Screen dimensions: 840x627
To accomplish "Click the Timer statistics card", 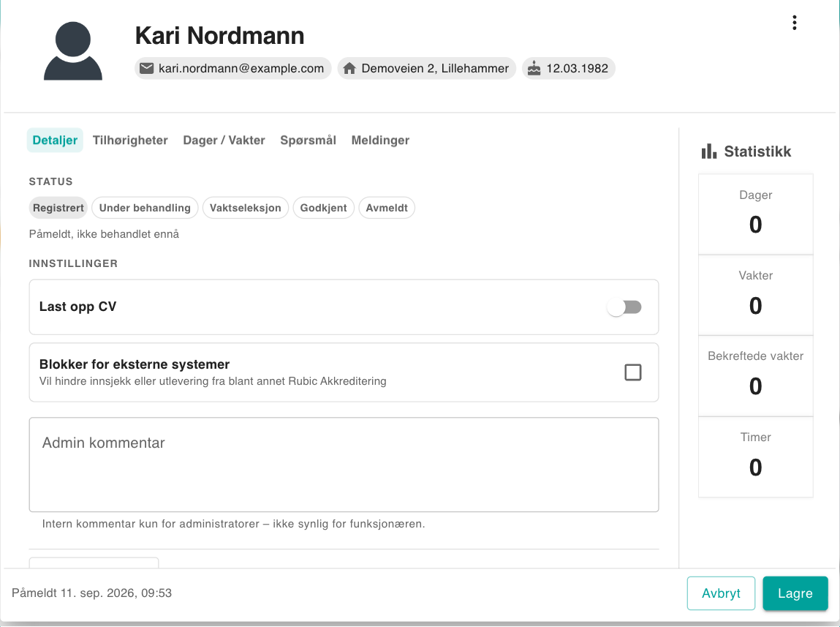I will [x=756, y=457].
